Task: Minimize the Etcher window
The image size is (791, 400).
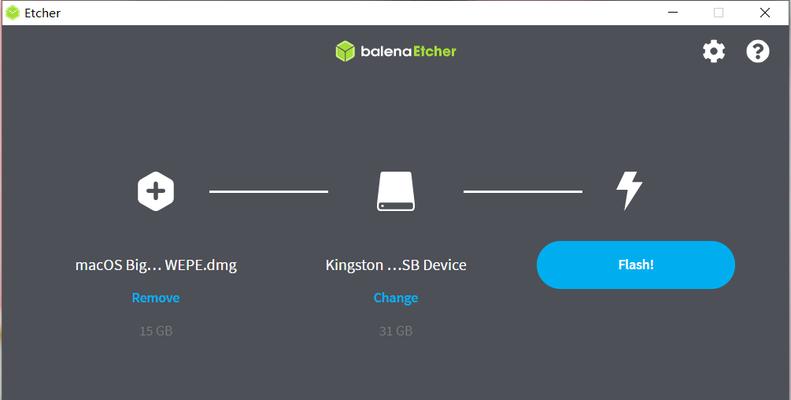Action: pos(673,13)
